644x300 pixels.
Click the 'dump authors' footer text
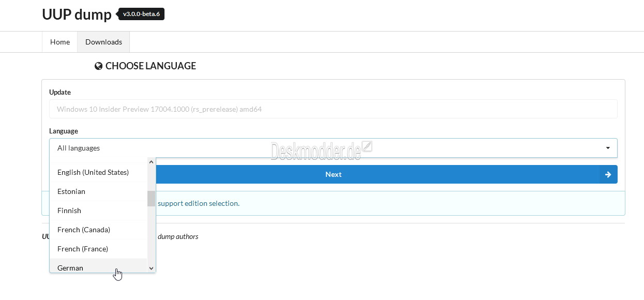pyautogui.click(x=178, y=236)
